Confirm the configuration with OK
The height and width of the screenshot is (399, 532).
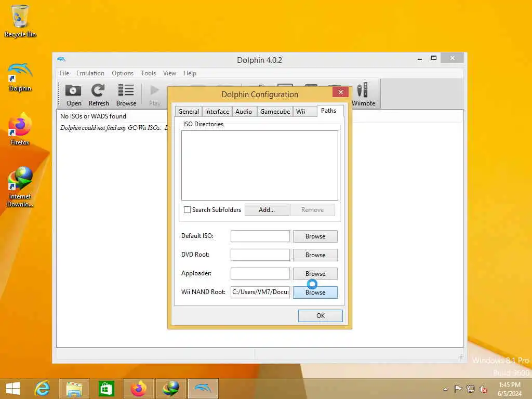pyautogui.click(x=320, y=315)
